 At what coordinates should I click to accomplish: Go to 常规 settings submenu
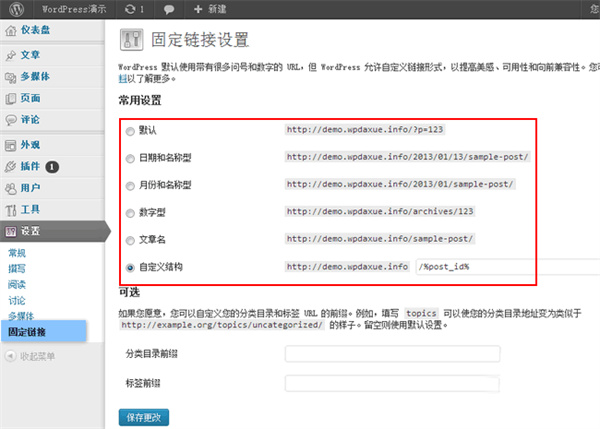[17, 253]
